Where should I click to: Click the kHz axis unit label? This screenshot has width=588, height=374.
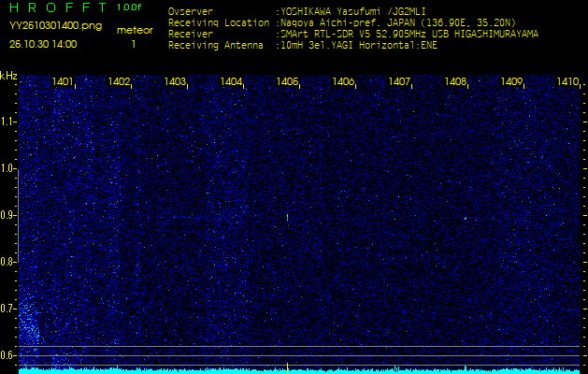point(8,76)
